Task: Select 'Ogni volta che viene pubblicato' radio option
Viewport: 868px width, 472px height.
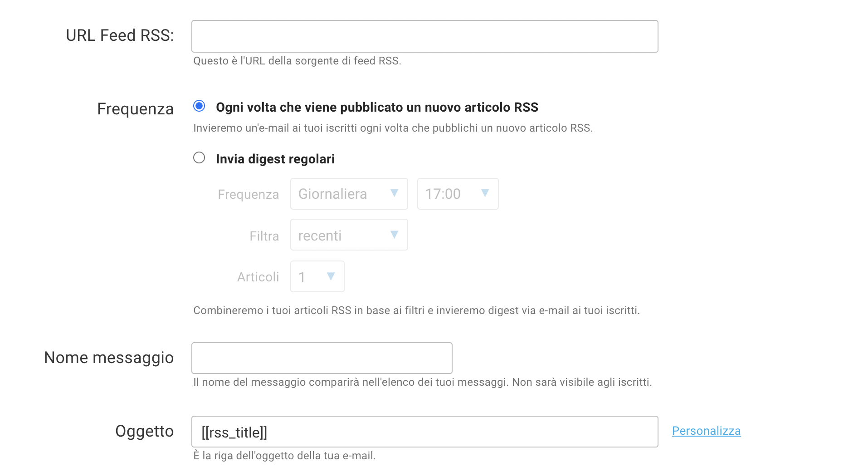Action: [x=199, y=106]
